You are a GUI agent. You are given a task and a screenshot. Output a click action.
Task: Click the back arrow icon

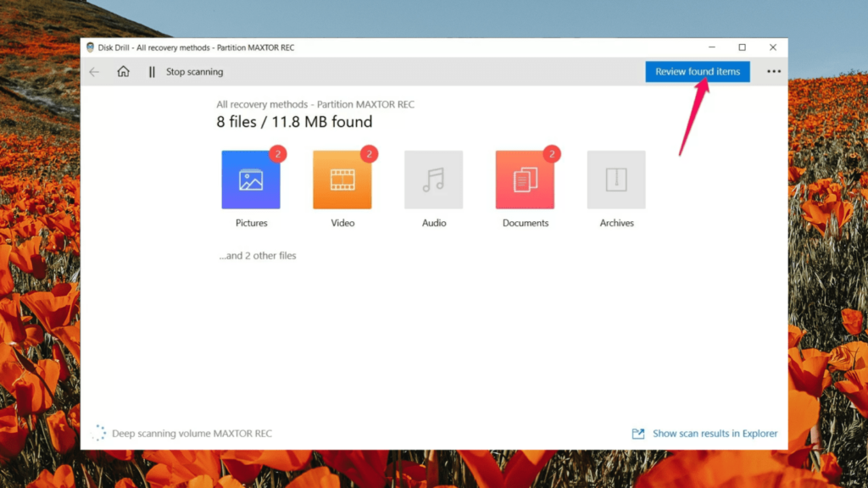click(94, 71)
